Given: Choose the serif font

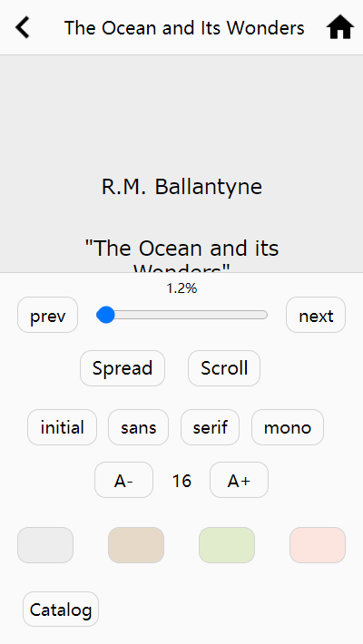Looking at the screenshot, I should tap(210, 427).
